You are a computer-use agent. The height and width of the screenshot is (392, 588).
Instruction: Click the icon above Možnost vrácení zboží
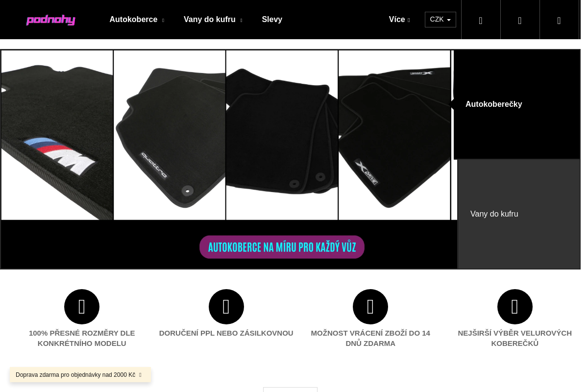370,307
